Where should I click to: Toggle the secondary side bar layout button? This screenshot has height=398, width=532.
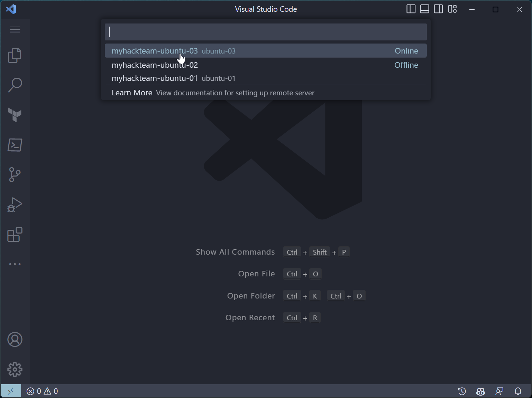tap(438, 9)
